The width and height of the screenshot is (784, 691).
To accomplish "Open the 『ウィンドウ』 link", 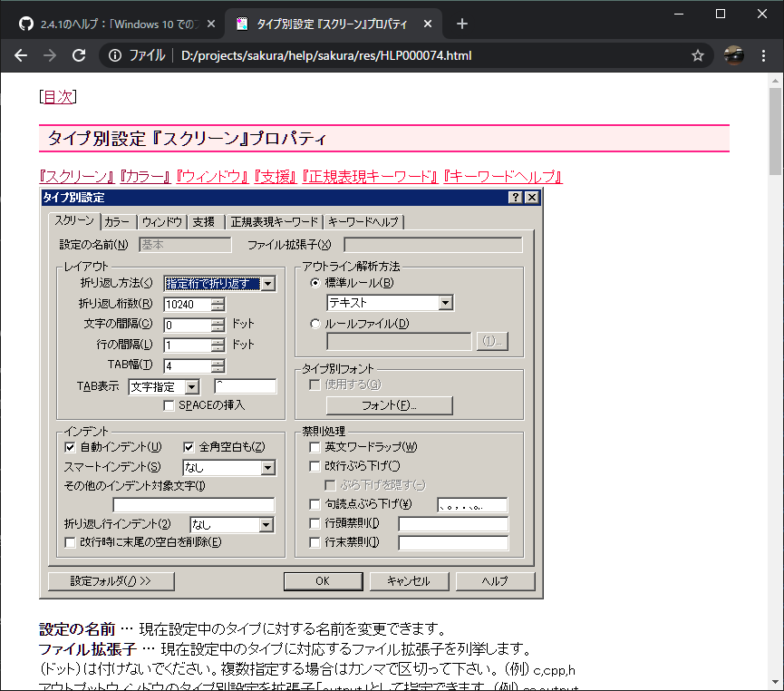I will click(212, 176).
